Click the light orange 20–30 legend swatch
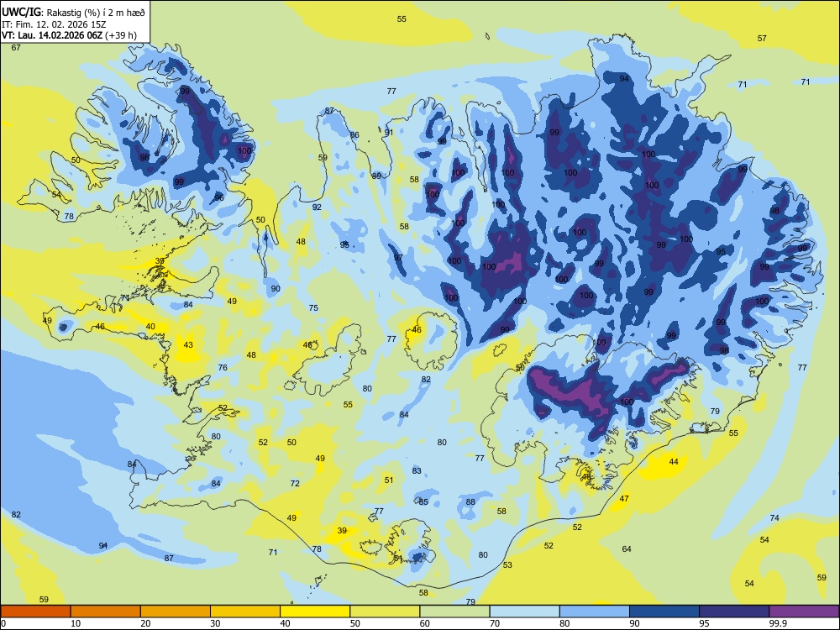Image resolution: width=840 pixels, height=630 pixels. 176,612
